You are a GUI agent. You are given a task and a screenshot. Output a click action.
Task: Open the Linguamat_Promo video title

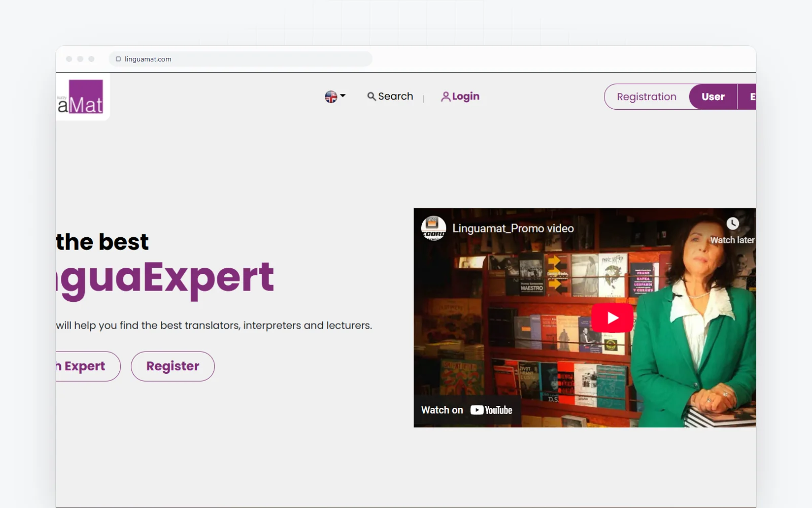pyautogui.click(x=513, y=229)
